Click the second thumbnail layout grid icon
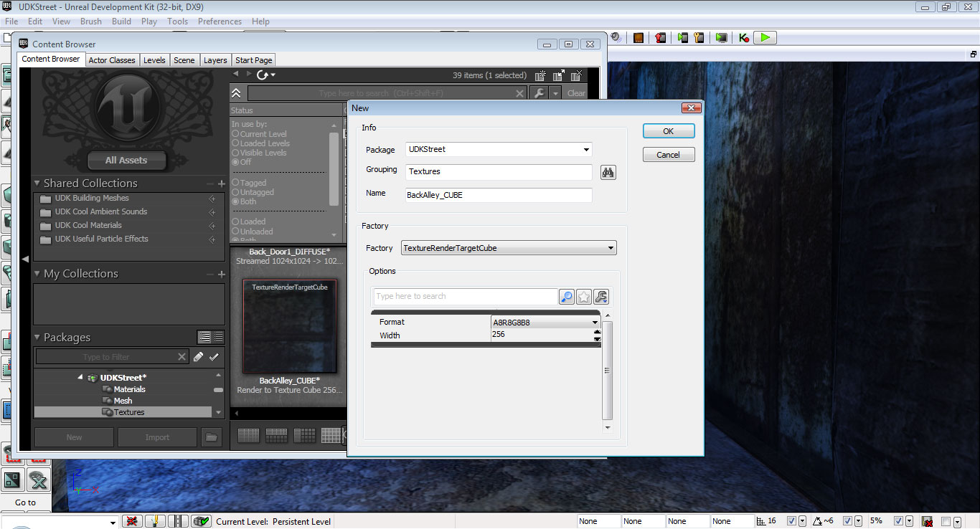Viewport: 980px width, 529px height. [x=276, y=435]
